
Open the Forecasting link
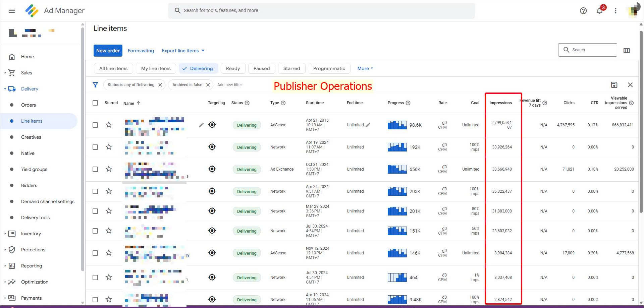pos(141,51)
